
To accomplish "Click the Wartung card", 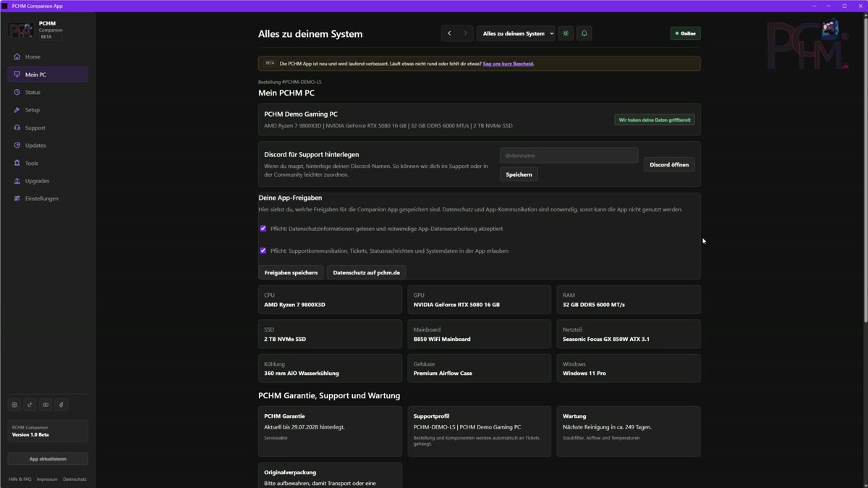I will pos(629,432).
